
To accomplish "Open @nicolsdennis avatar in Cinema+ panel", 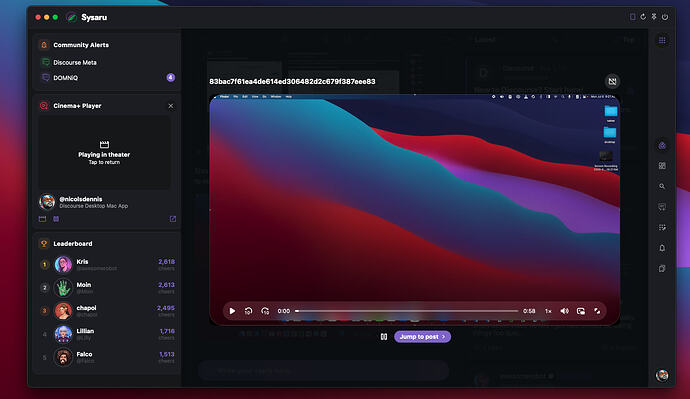I will click(x=47, y=202).
